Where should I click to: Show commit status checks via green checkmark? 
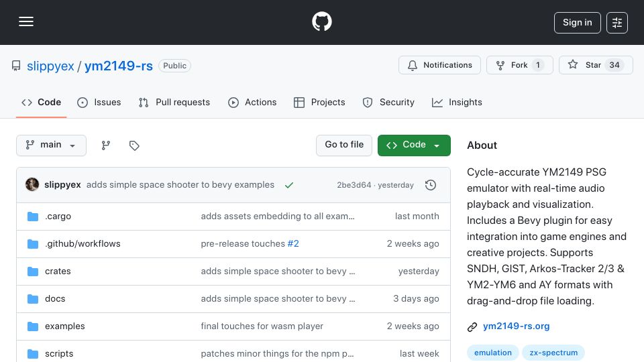[x=289, y=185]
